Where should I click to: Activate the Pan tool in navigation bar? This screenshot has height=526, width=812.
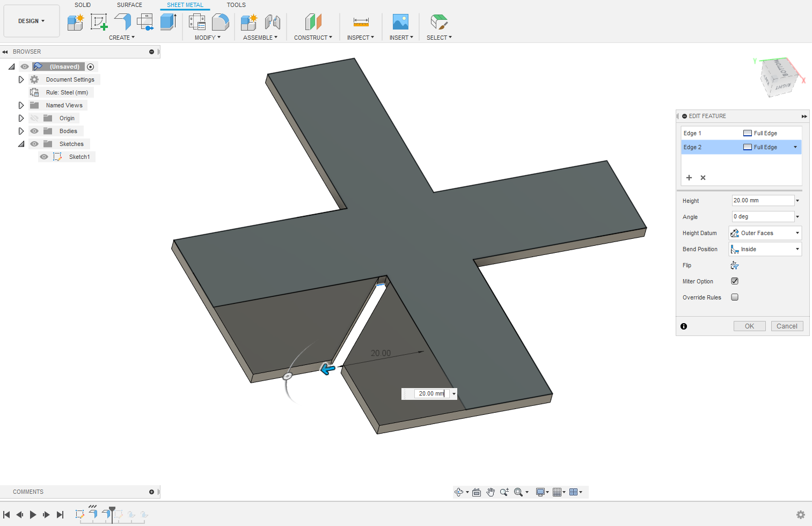click(490, 492)
